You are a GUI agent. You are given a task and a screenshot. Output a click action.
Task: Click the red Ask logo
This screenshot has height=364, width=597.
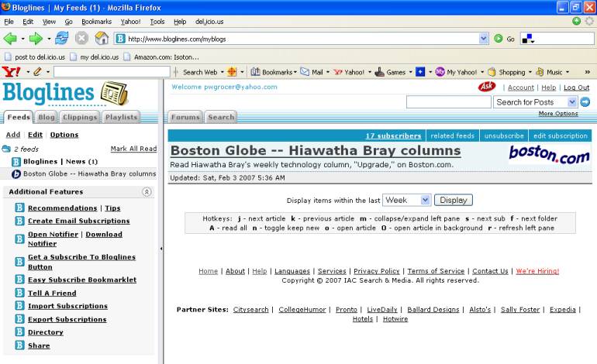point(487,87)
